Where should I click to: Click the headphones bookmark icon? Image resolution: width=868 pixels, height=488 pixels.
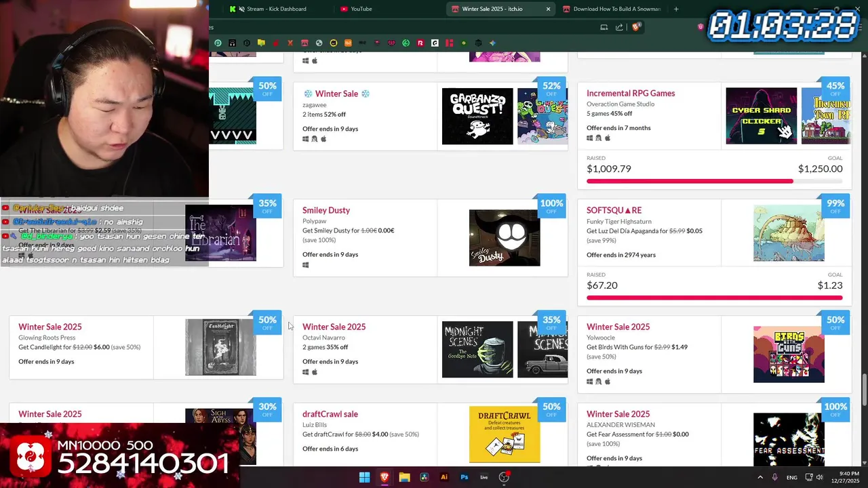233,43
